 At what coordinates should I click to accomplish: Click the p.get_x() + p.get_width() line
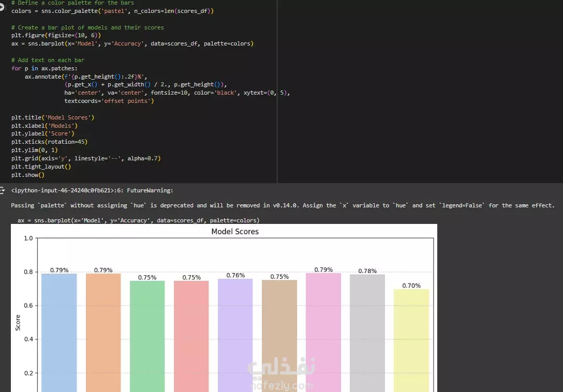(145, 84)
